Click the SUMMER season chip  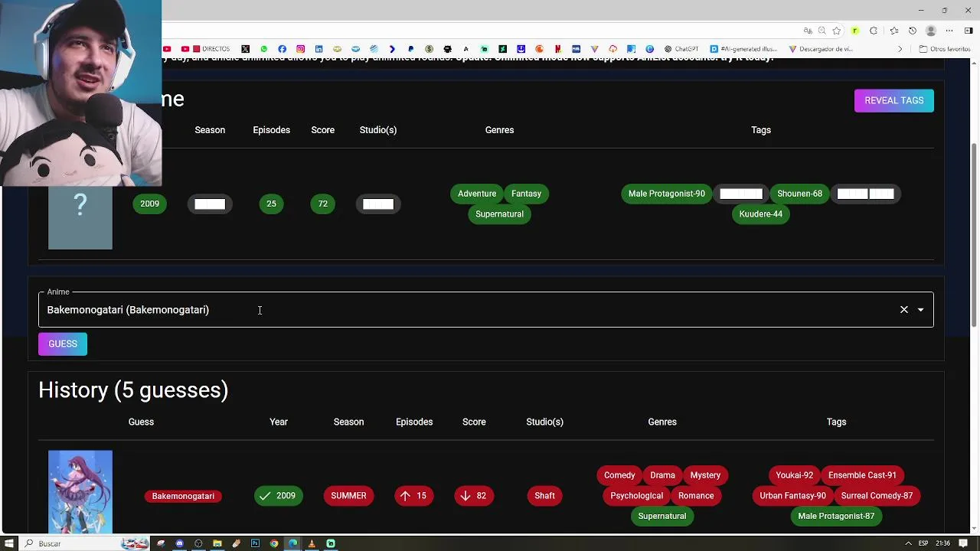click(x=348, y=496)
